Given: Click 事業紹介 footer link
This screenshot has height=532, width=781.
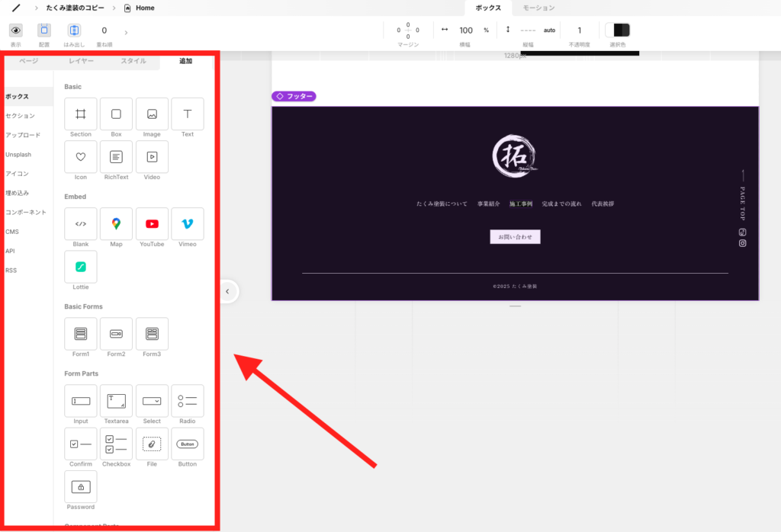Looking at the screenshot, I should [x=489, y=204].
